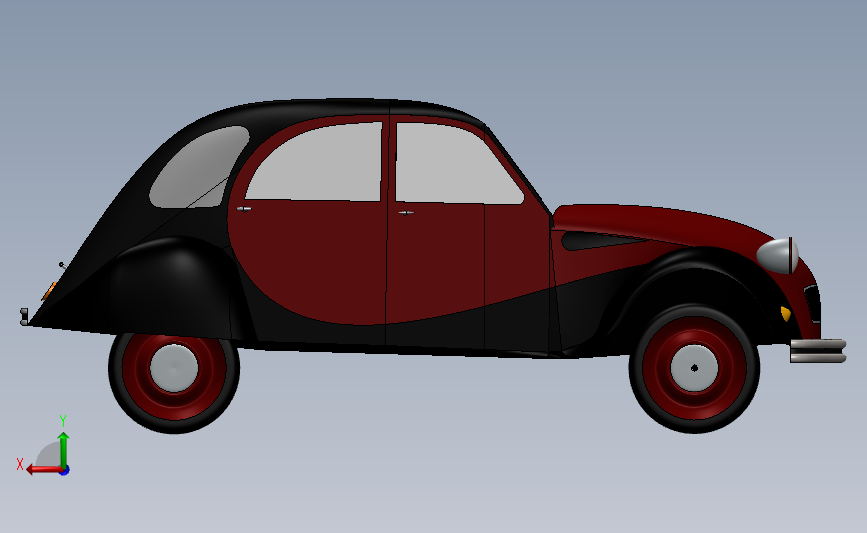The image size is (867, 533).
Task: Select the rear wheel's grey hubcap
Action: point(174,368)
